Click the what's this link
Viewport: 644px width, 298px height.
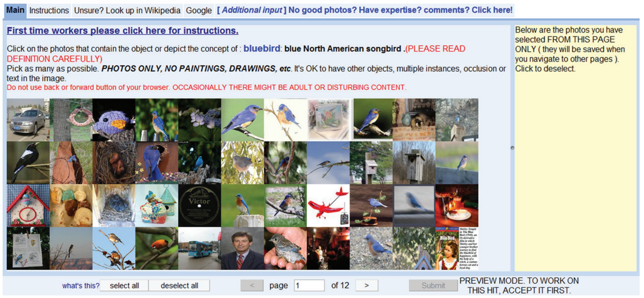[81, 285]
